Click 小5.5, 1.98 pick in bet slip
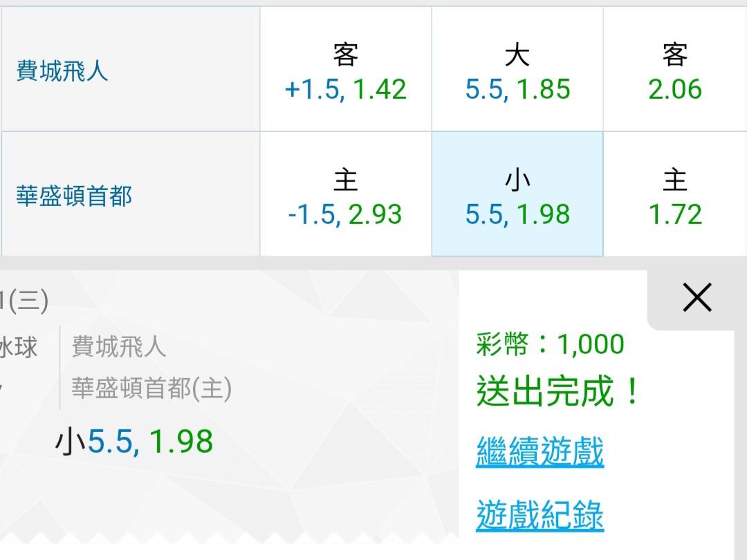The image size is (747, 560). [x=134, y=442]
